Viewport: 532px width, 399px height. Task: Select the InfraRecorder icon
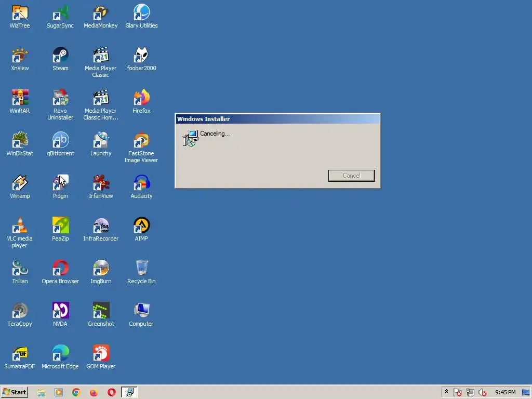(x=101, y=229)
